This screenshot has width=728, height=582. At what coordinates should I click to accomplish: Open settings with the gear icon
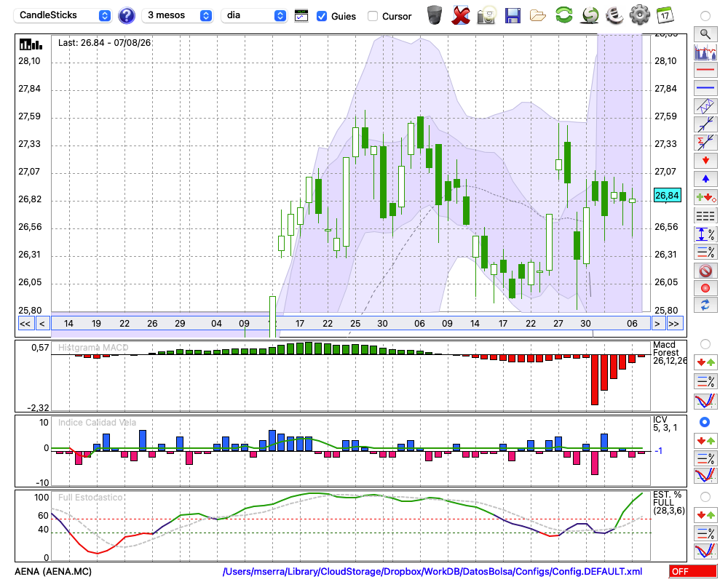[x=639, y=15]
